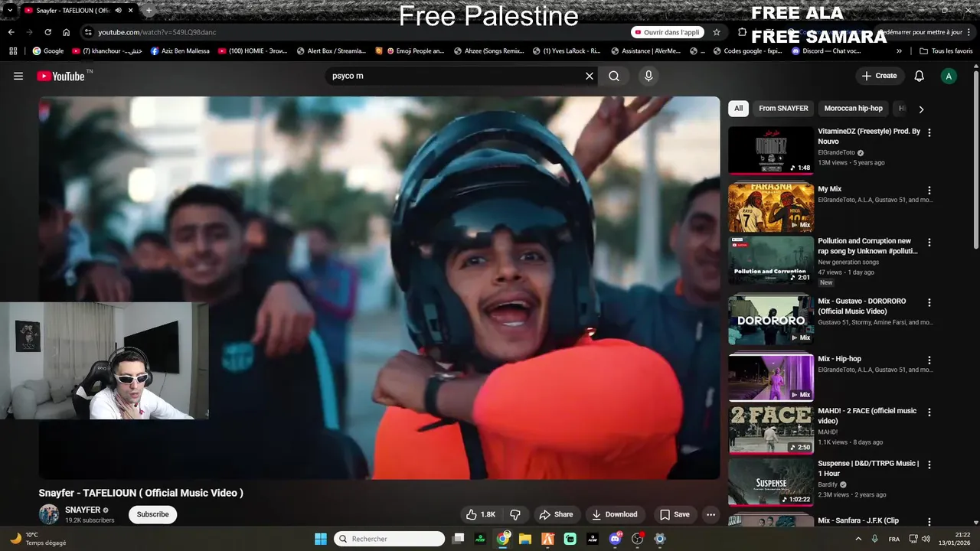Download the video
Screen dimensions: 980x551
point(614,514)
